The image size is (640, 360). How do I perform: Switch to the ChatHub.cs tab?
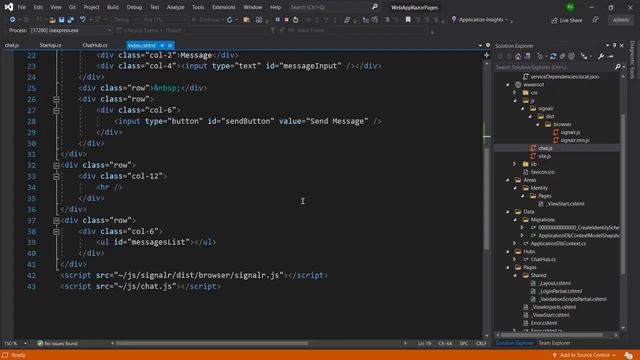(95, 45)
